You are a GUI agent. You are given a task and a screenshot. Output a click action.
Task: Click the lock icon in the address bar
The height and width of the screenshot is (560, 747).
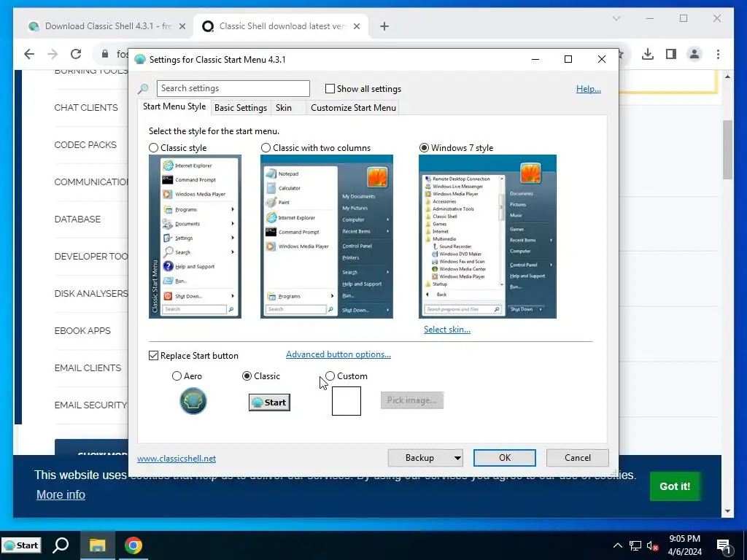click(105, 54)
